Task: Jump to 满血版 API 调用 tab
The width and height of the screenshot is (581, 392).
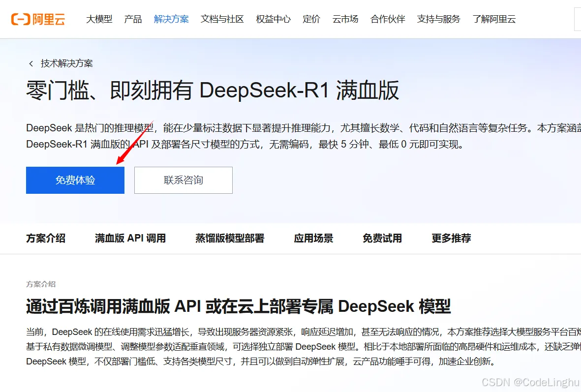Action: tap(130, 238)
